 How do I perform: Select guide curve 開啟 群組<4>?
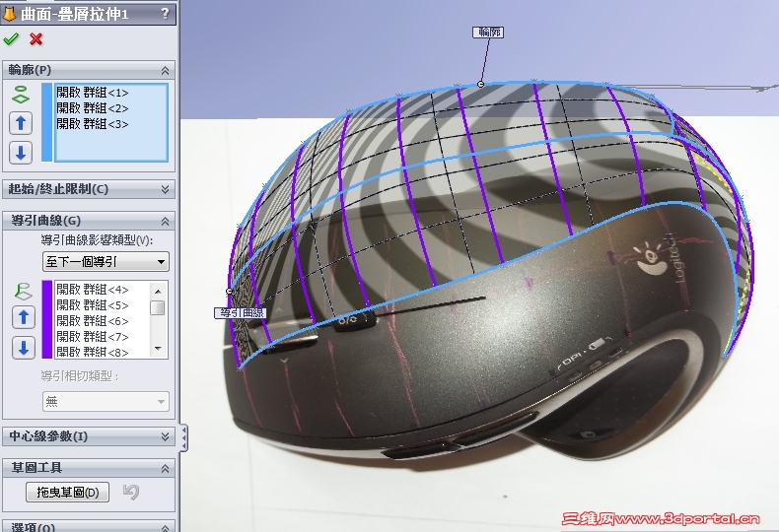tap(93, 290)
